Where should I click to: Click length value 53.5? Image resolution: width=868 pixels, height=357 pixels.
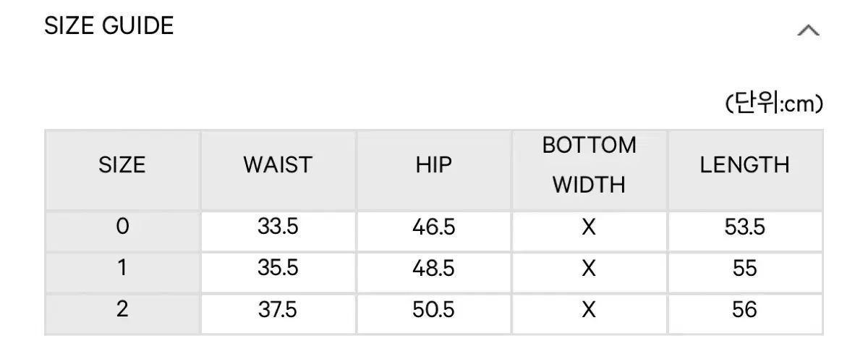[x=744, y=227]
